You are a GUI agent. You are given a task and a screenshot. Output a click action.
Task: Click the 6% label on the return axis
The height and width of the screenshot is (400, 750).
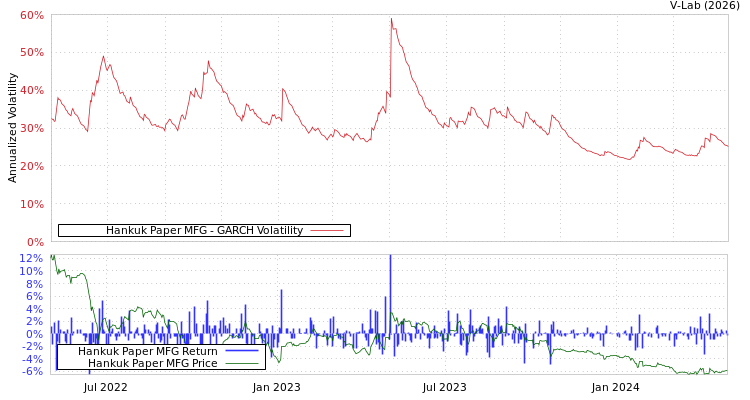[31, 296]
